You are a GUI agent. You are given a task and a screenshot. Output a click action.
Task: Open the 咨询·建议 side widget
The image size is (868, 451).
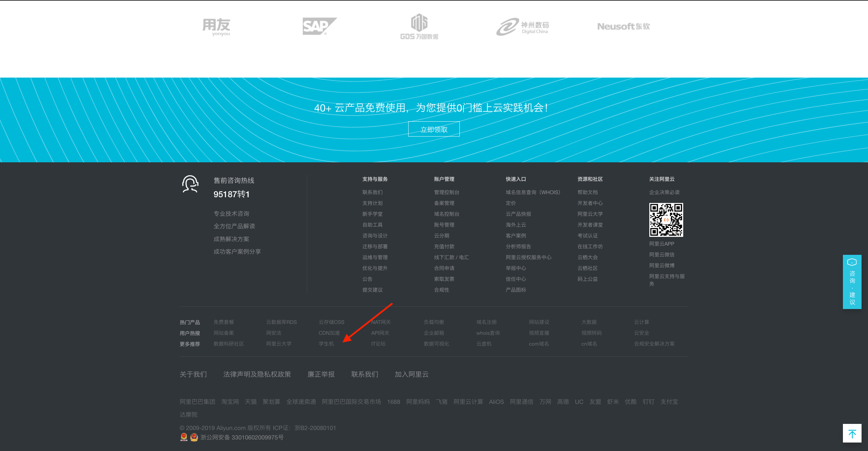[x=852, y=282]
